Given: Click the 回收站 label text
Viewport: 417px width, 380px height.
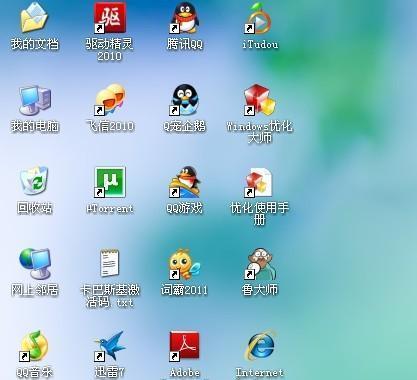Looking at the screenshot, I should pos(35,208).
